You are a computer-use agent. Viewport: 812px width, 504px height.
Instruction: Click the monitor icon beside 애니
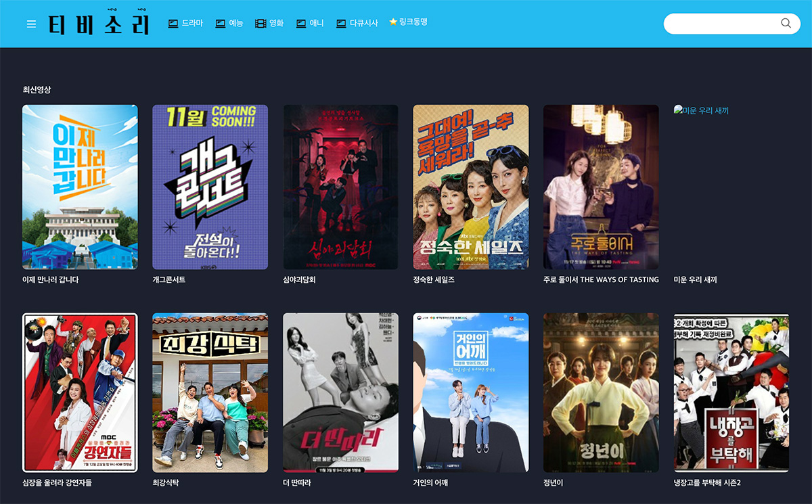coord(301,24)
